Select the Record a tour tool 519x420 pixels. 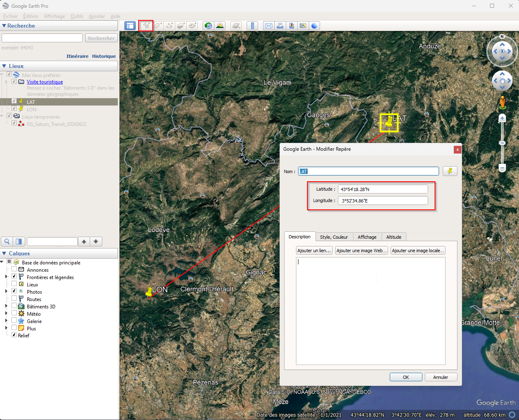coord(192,26)
